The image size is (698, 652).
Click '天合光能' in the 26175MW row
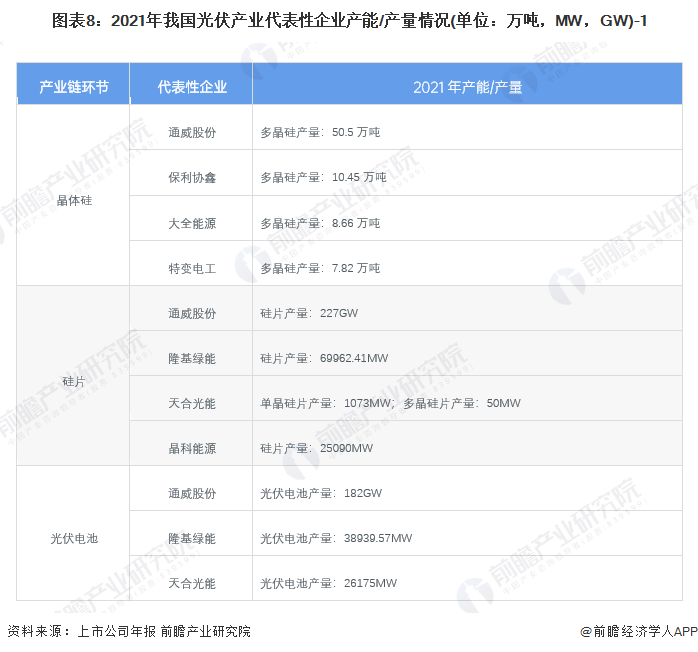pyautogui.click(x=192, y=583)
